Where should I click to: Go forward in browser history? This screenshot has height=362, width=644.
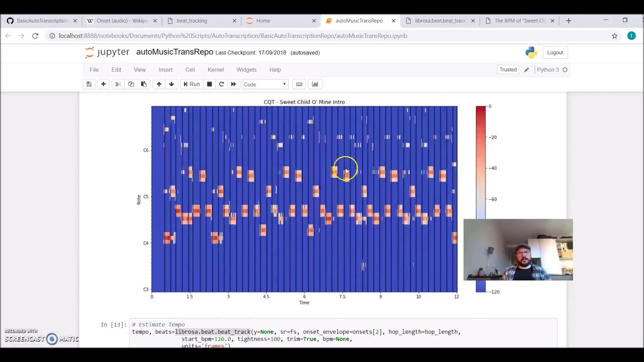[x=22, y=36]
